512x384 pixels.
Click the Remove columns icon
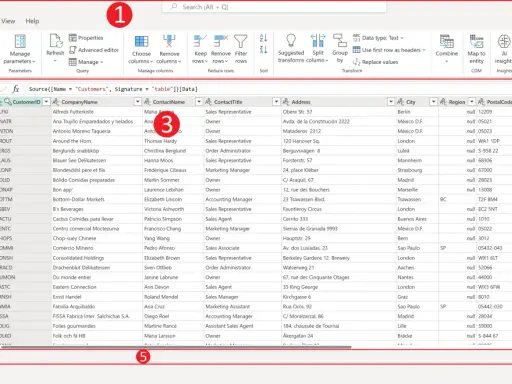pos(169,41)
